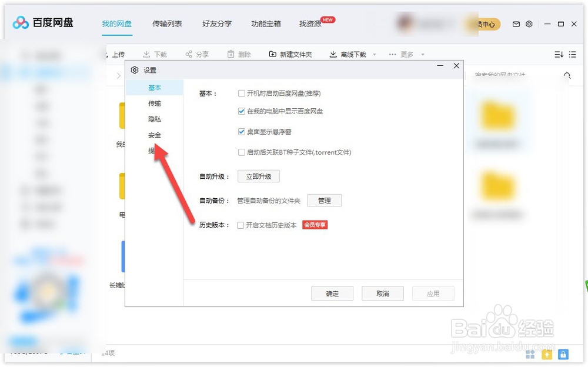
Task: Switch to list view icon
Action: coord(572,55)
